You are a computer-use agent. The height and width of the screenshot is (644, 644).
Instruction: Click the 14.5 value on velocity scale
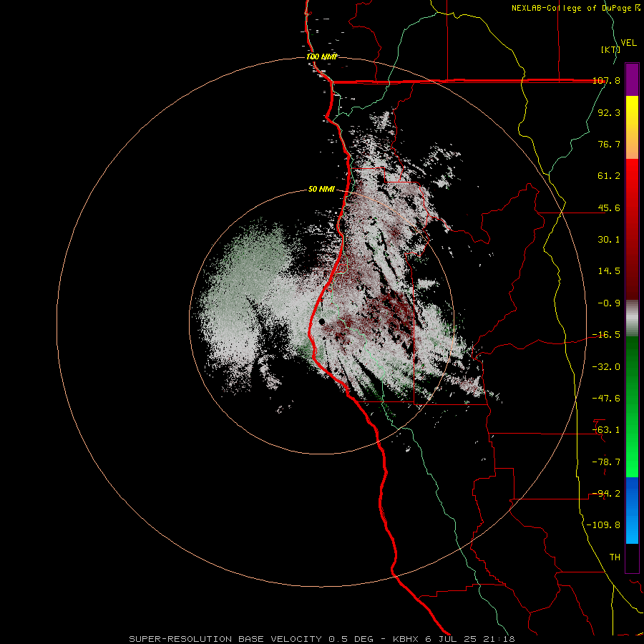(x=609, y=271)
